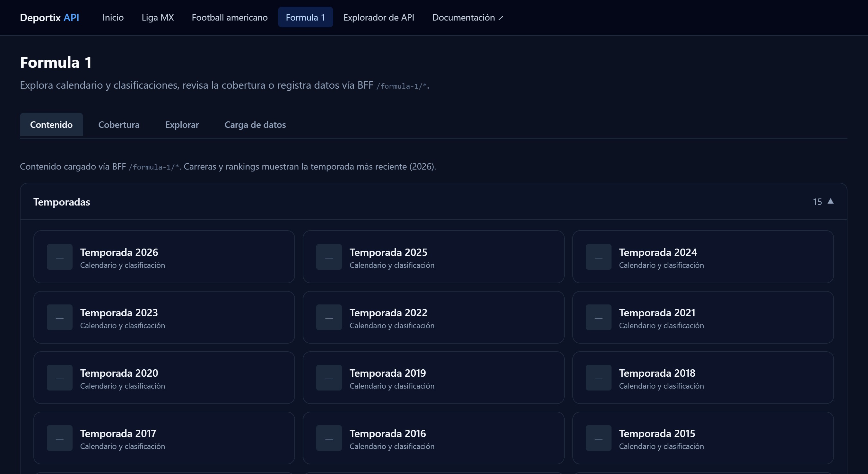Click the Temporada 2025 placeholder icon
868x474 pixels.
click(329, 257)
